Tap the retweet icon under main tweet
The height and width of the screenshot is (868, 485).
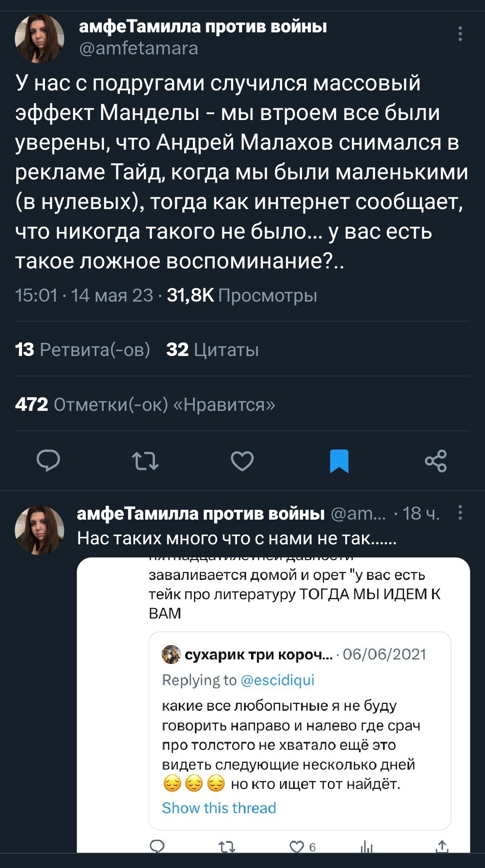(145, 461)
